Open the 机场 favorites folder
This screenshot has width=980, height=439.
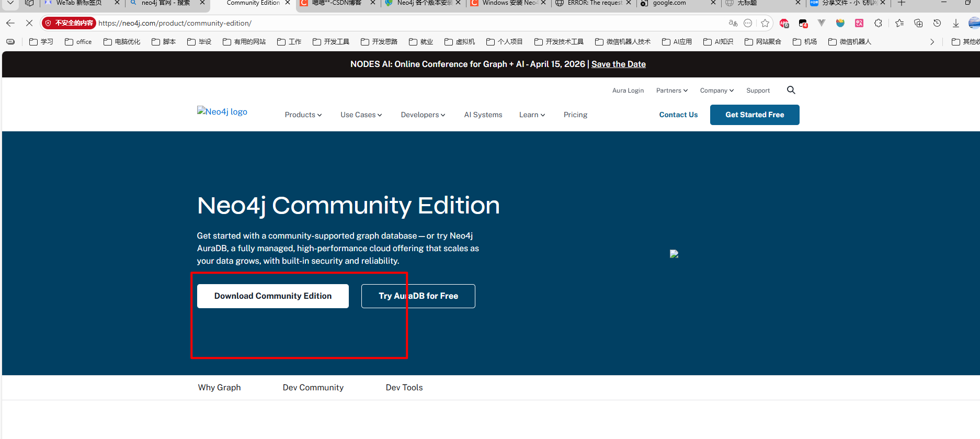click(x=805, y=42)
